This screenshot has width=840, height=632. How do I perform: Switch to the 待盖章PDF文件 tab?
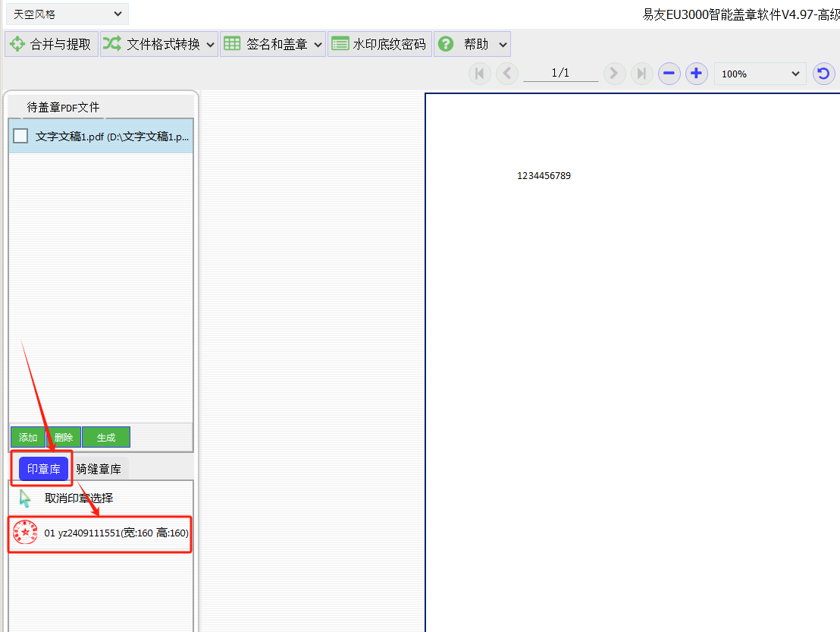(63, 107)
